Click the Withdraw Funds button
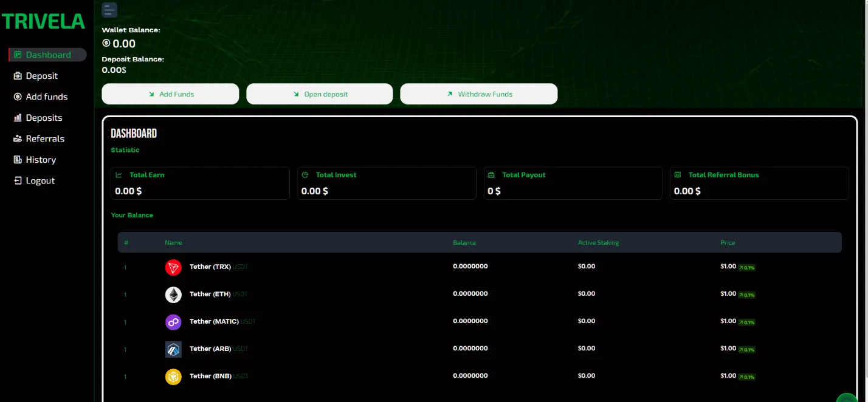Image resolution: width=868 pixels, height=402 pixels. click(x=479, y=94)
